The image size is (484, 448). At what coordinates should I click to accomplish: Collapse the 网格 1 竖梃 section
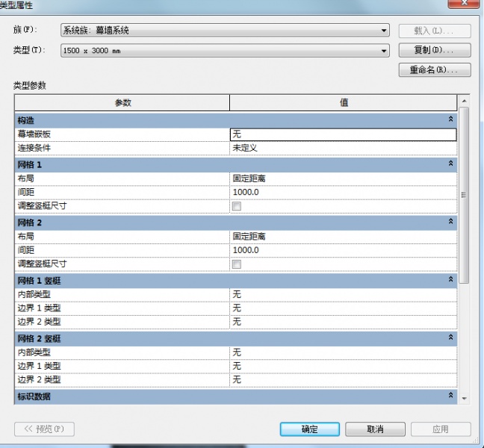click(450, 279)
